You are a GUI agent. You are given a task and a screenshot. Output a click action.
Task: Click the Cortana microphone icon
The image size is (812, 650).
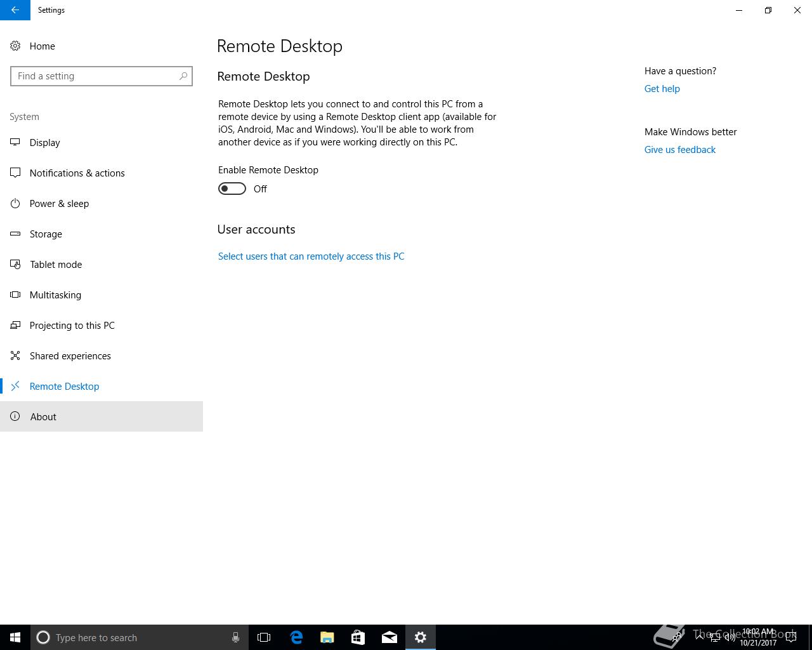(235, 637)
